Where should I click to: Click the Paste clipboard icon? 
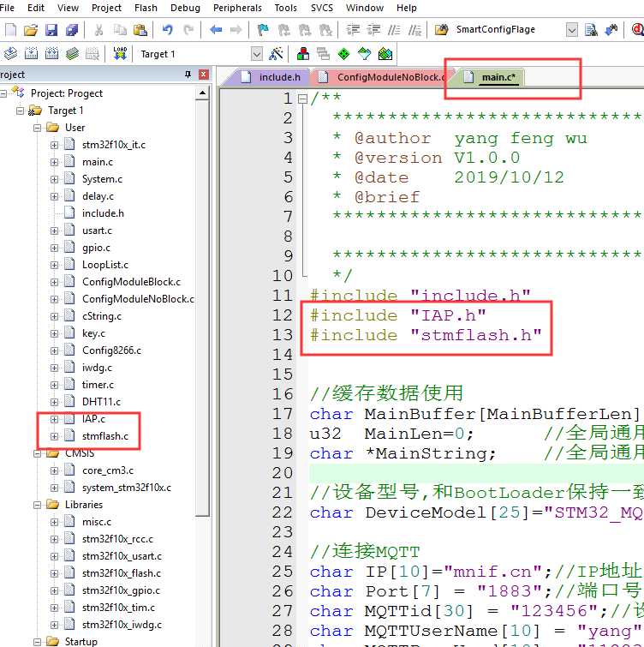tap(140, 30)
